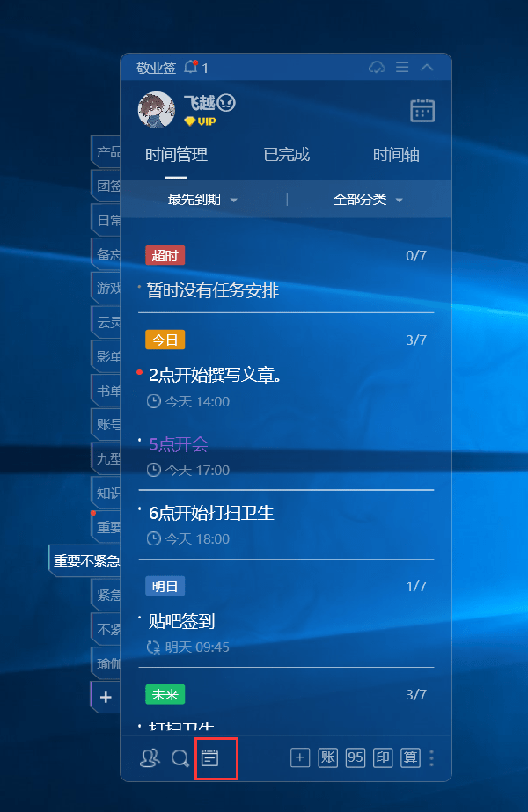Open the 6点开始打扫卫生 task
This screenshot has width=528, height=812.
point(211,513)
